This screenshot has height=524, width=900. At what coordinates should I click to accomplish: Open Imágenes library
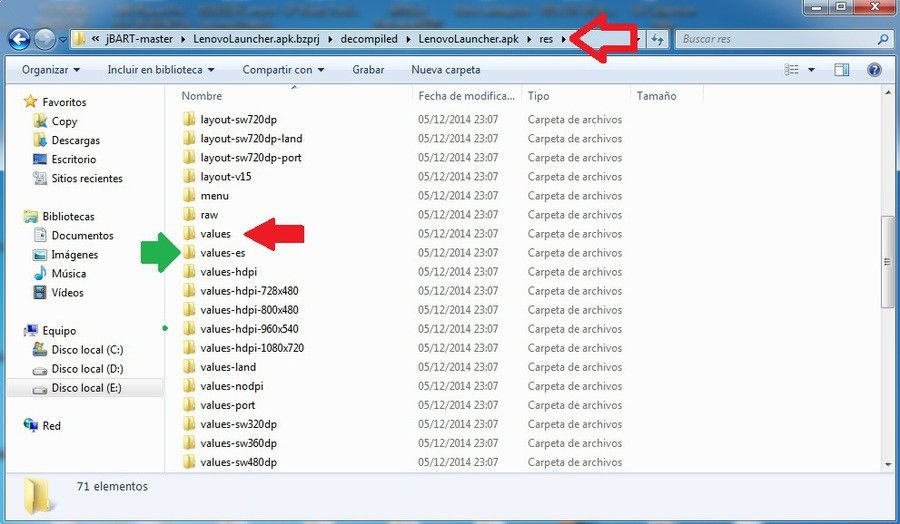pyautogui.click(x=75, y=254)
